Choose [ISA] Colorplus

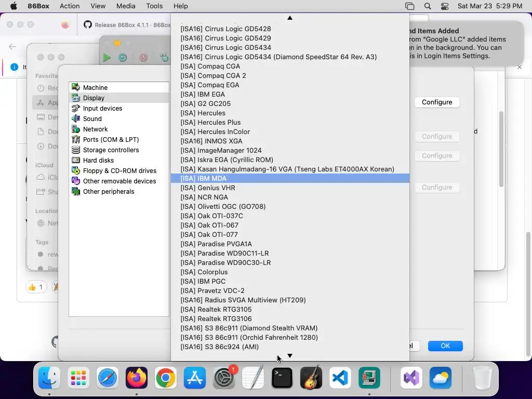(x=290, y=272)
